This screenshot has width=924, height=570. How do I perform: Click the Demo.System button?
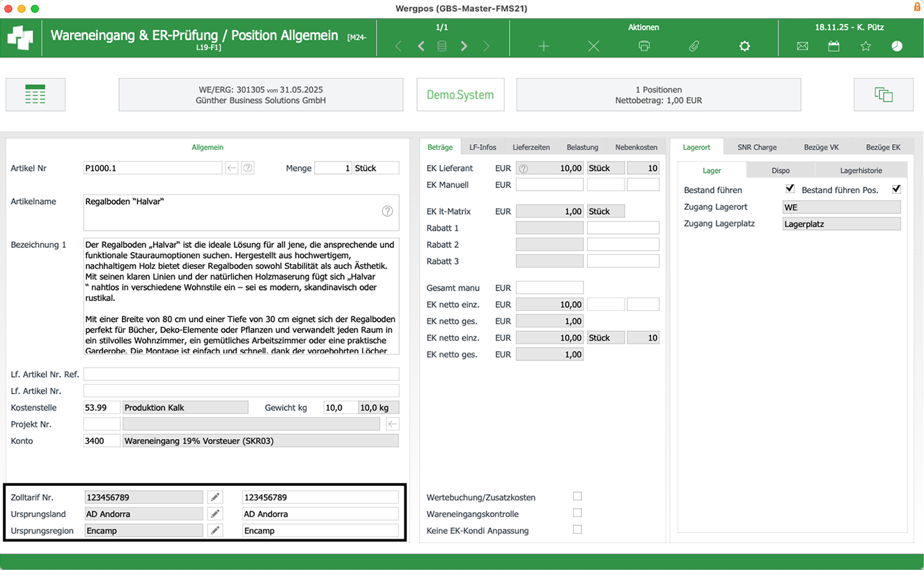[x=460, y=95]
